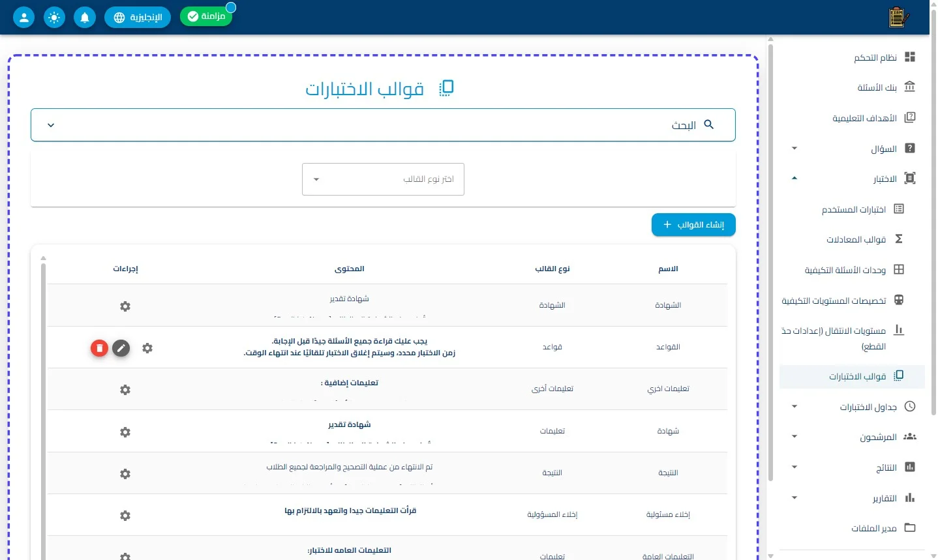Open gear actions for إخلاء مسئولية row
Image resolution: width=938 pixels, height=560 pixels.
(x=125, y=516)
